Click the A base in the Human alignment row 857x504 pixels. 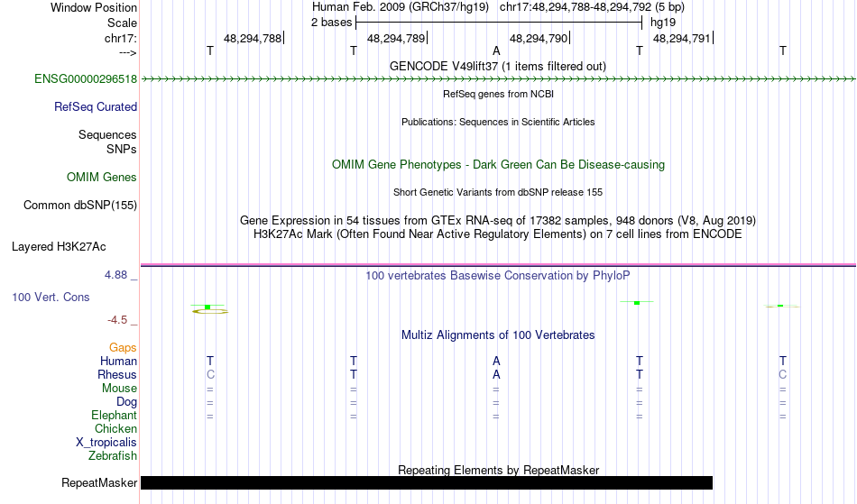coord(496,361)
